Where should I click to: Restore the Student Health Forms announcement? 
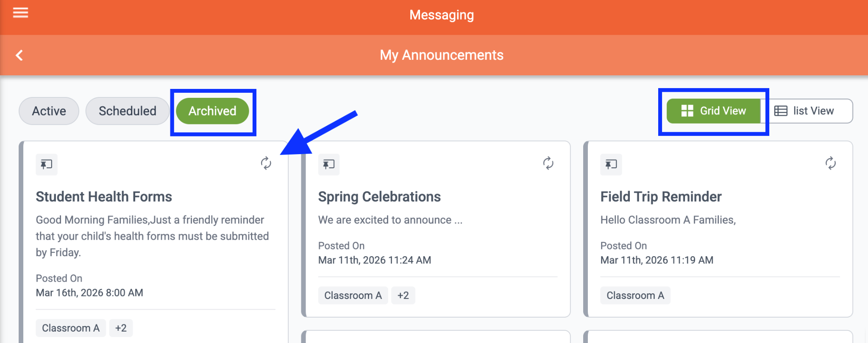pyautogui.click(x=266, y=163)
